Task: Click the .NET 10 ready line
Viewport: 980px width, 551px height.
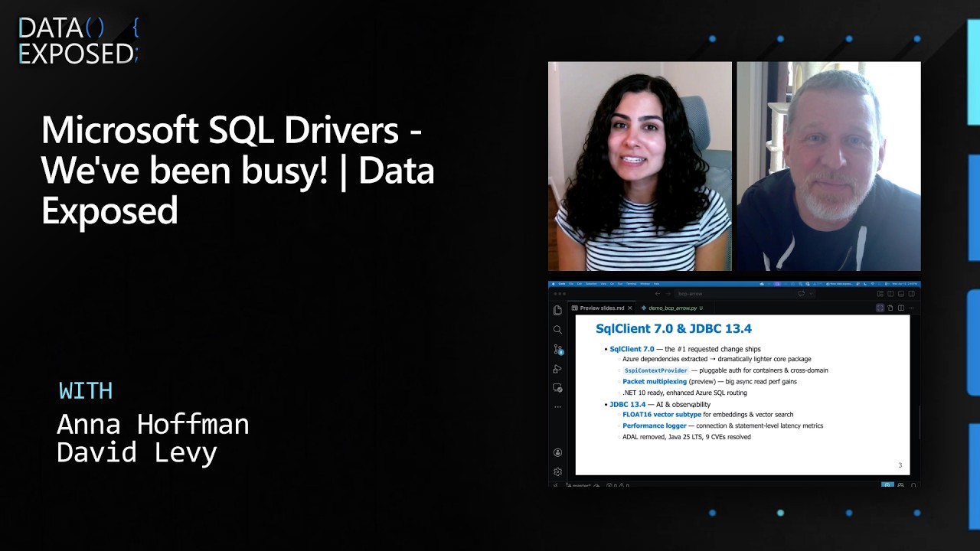Action: (684, 393)
